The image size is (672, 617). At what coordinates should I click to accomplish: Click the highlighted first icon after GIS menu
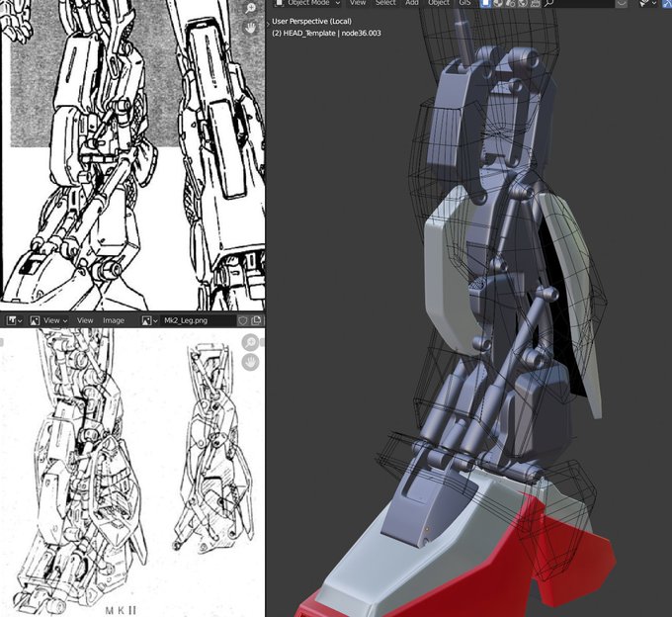point(485,3)
